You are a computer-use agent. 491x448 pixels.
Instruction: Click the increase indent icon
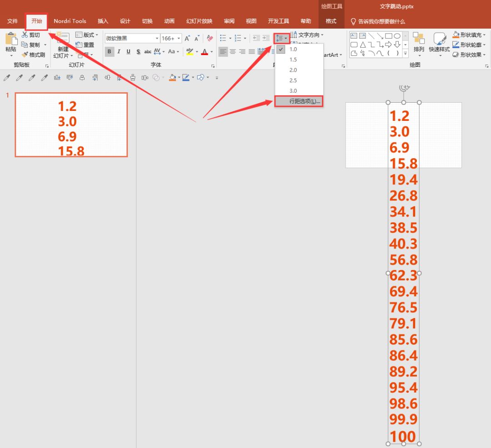266,38
